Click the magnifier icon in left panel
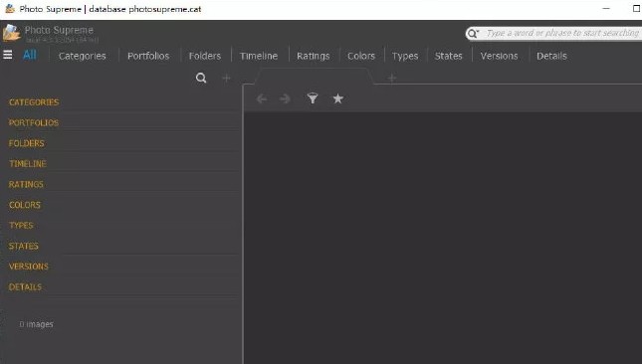The height and width of the screenshot is (364, 642). [201, 78]
